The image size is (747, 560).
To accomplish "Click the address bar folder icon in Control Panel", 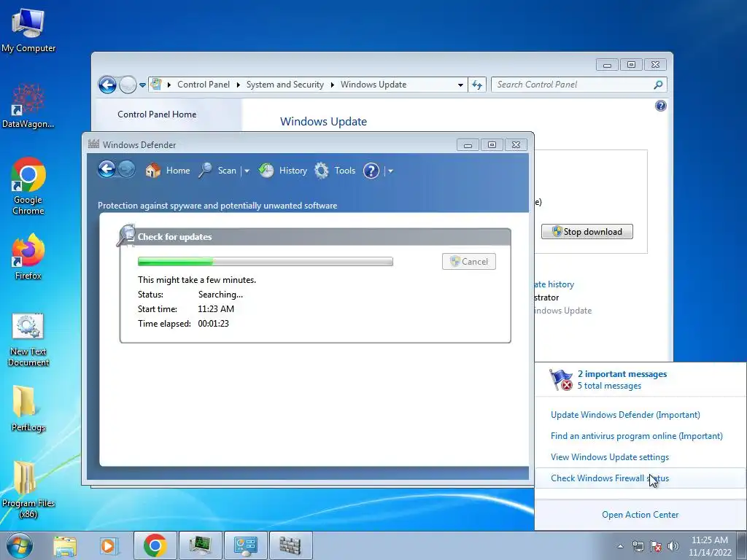I will pos(156,85).
